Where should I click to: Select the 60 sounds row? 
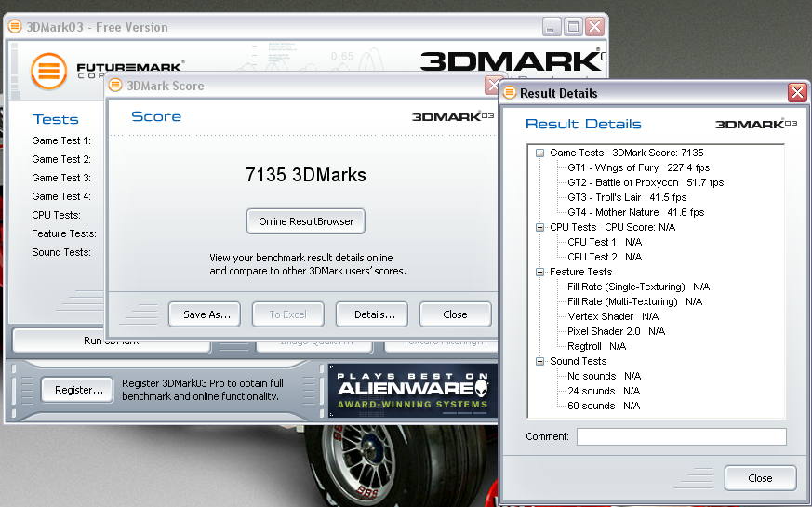click(x=604, y=406)
